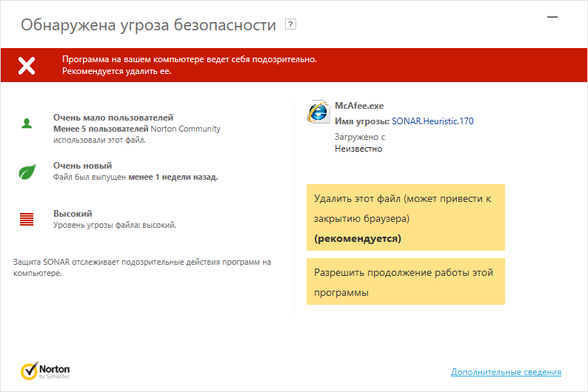Click the red threat level bars icon
Screen dimensions: 588x392
27,219
